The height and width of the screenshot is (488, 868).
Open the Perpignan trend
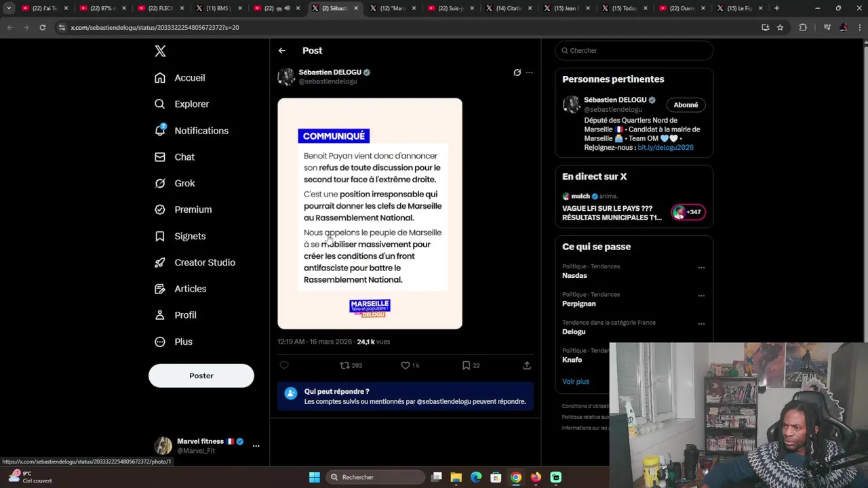pyautogui.click(x=579, y=304)
